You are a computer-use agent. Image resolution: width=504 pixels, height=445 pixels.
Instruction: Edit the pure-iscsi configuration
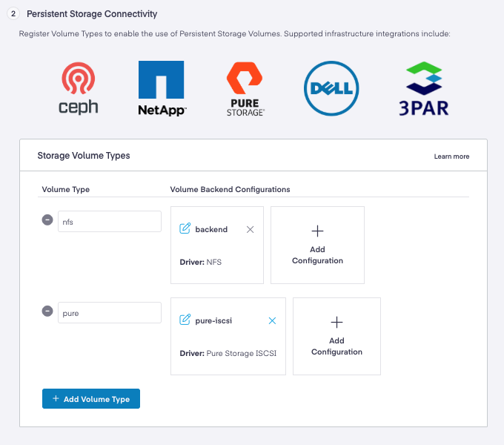pyautogui.click(x=185, y=320)
